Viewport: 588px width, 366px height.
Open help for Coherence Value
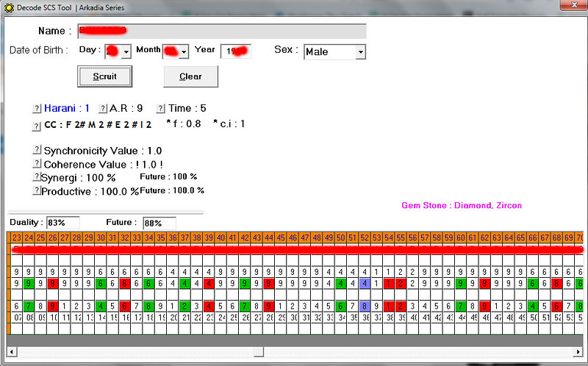coord(37,164)
